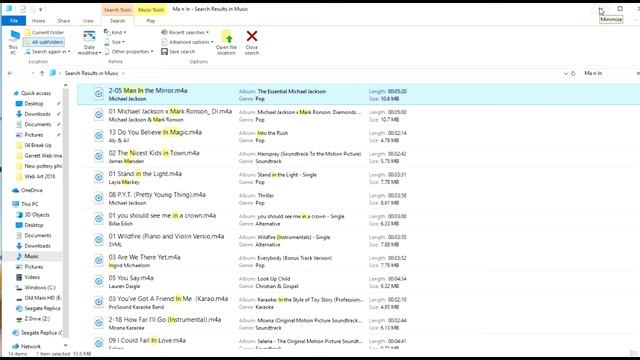This screenshot has width=640, height=360.
Task: Switch to the Home ribbon tab
Action: [38, 21]
